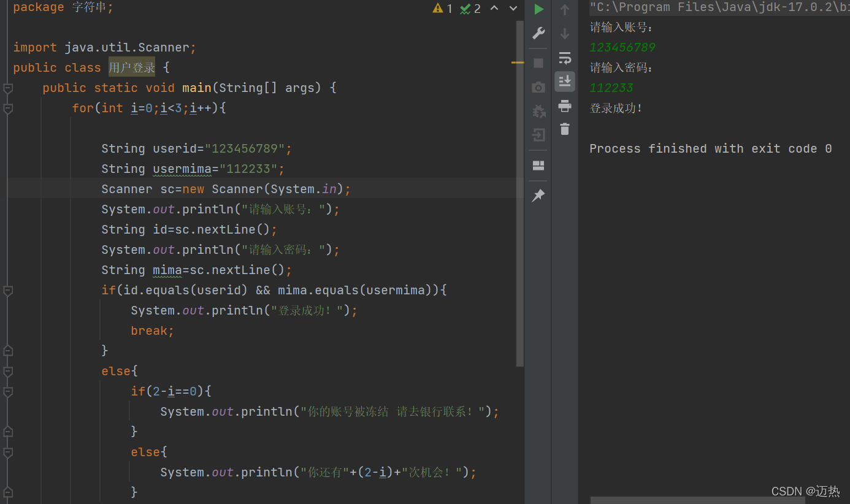Click the Scanner sc=new Scanner line
The height and width of the screenshot is (504, 850).
[226, 189]
